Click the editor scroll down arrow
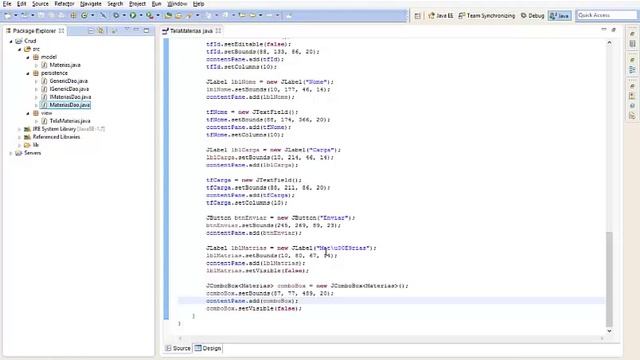Viewport: 640px width, 360px height. tap(609, 331)
